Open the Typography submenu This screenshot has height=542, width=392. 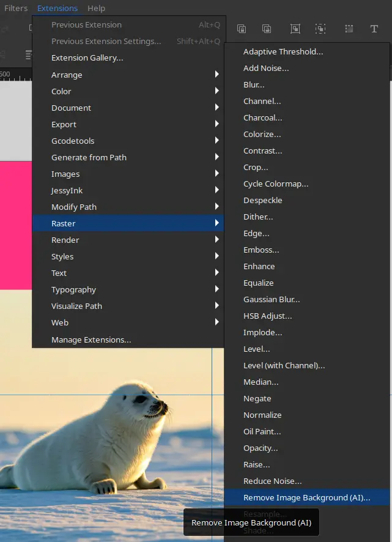click(128, 290)
